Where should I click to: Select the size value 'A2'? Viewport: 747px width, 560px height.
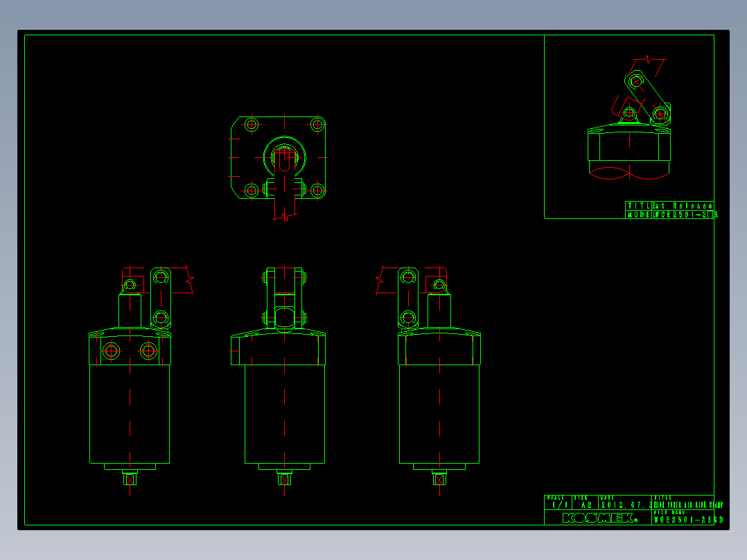tap(586, 505)
